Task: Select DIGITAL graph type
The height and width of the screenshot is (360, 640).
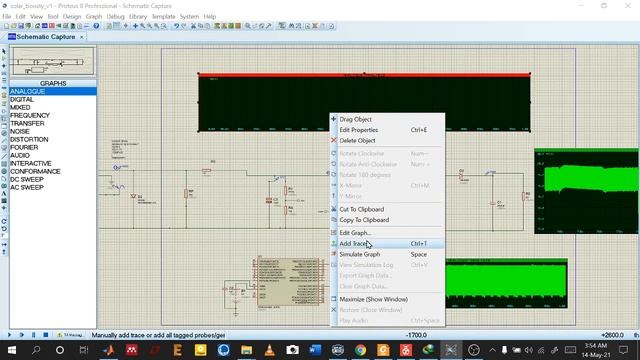Action: (x=53, y=99)
